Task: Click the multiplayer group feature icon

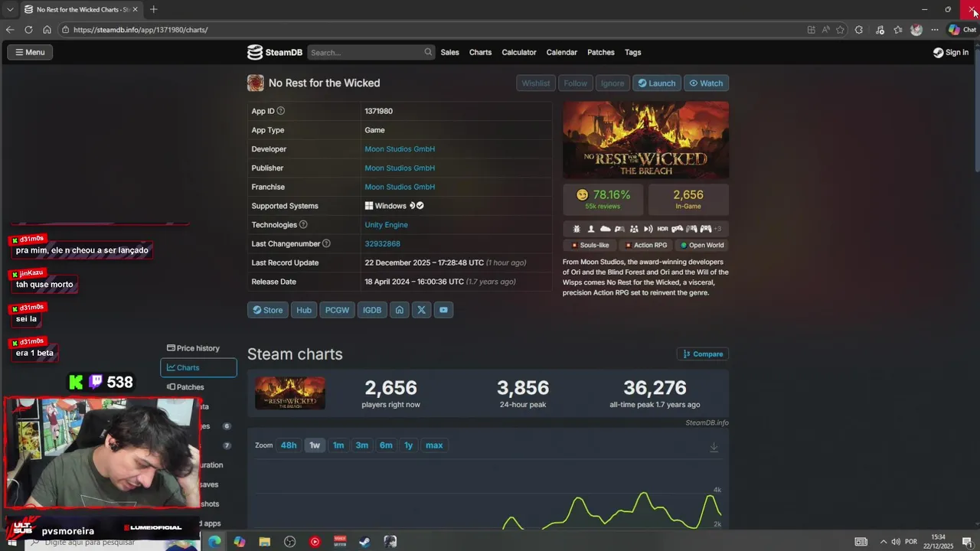Action: pyautogui.click(x=634, y=229)
